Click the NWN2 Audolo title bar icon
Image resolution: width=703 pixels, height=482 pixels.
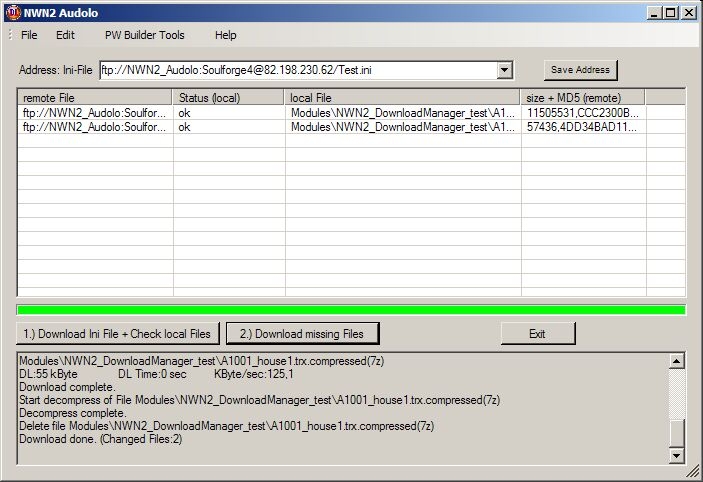click(x=12, y=12)
